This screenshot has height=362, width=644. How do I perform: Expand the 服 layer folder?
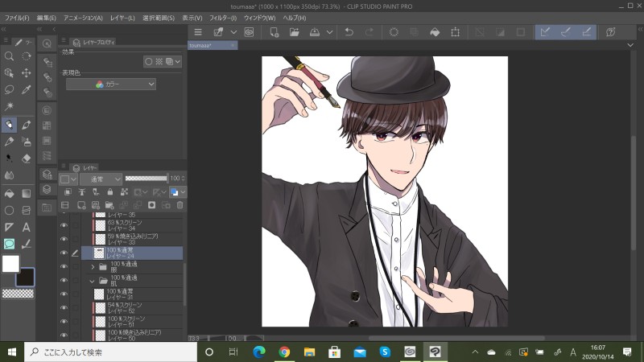pos(93,267)
